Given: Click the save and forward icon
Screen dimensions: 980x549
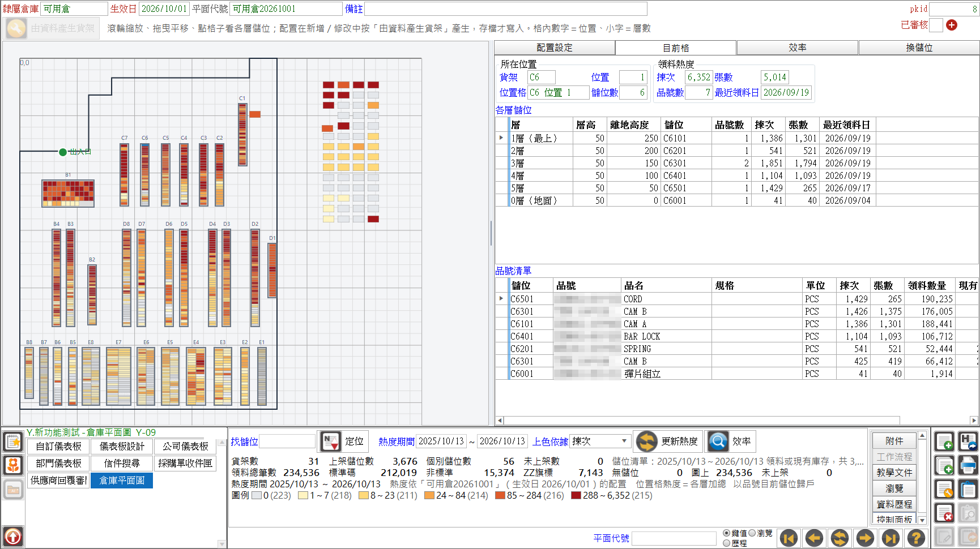Looking at the screenshot, I should coord(968,442).
